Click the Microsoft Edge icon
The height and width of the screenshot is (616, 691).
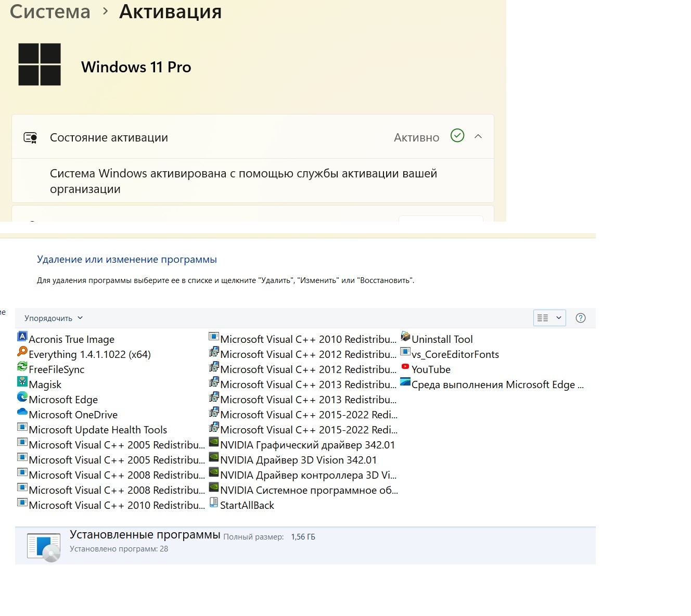[x=22, y=397]
